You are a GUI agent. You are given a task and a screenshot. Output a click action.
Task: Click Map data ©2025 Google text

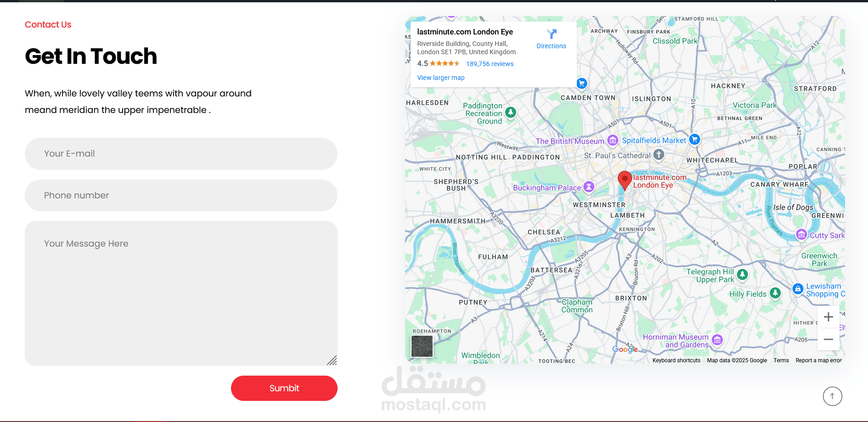point(737,360)
